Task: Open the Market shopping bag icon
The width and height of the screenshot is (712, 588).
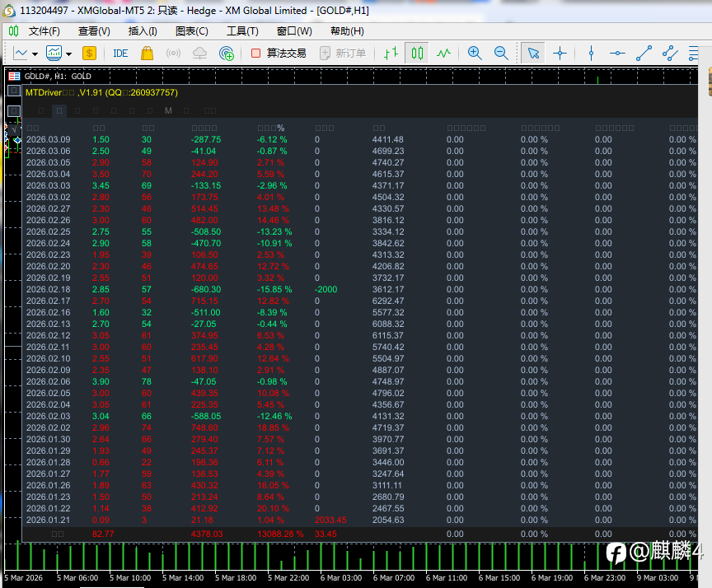Action: [147, 54]
